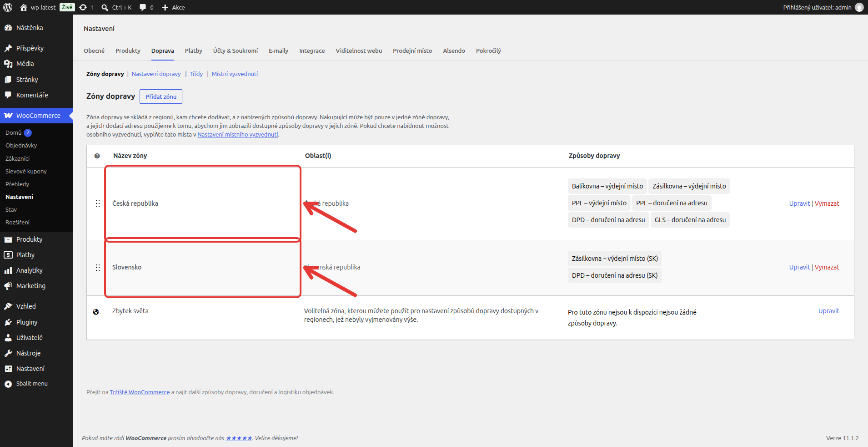The width and height of the screenshot is (868, 447).
Task: Click the updates icon in admin bar
Action: click(83, 7)
